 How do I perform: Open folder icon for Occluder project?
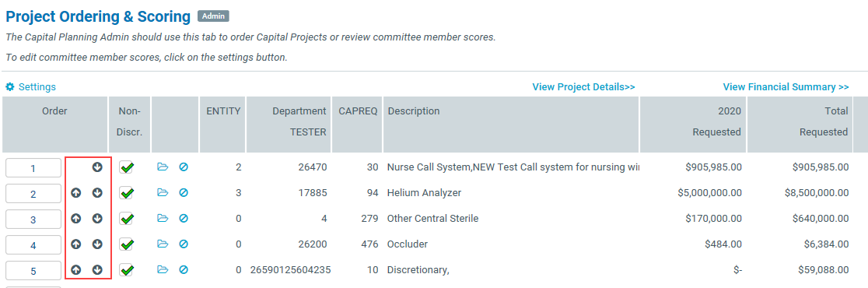pyautogui.click(x=163, y=244)
